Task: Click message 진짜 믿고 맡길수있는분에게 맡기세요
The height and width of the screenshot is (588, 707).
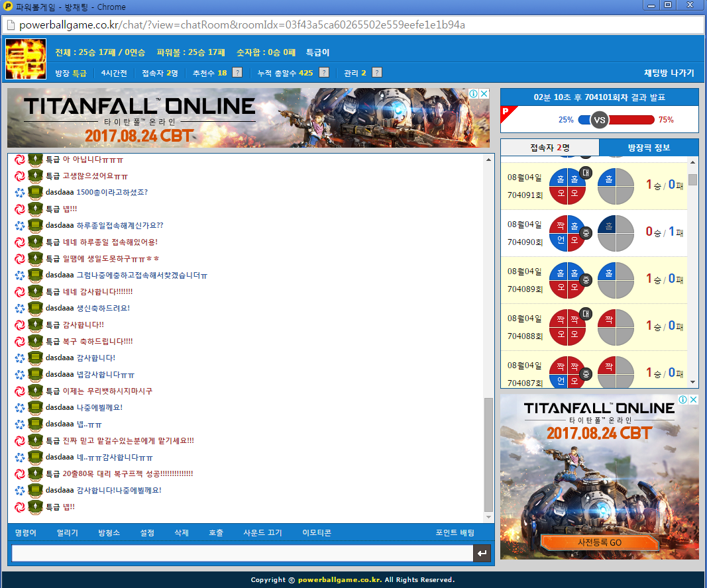Action: (x=128, y=440)
